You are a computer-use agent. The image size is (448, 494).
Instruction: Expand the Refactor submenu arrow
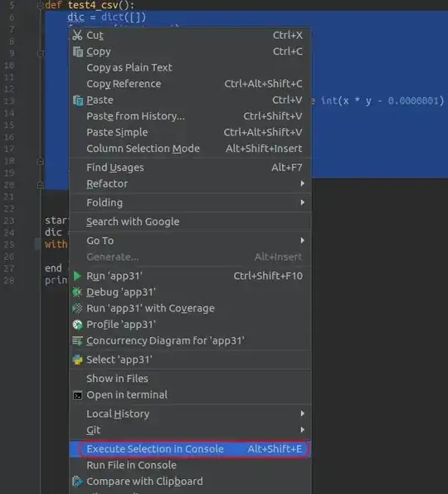point(302,183)
